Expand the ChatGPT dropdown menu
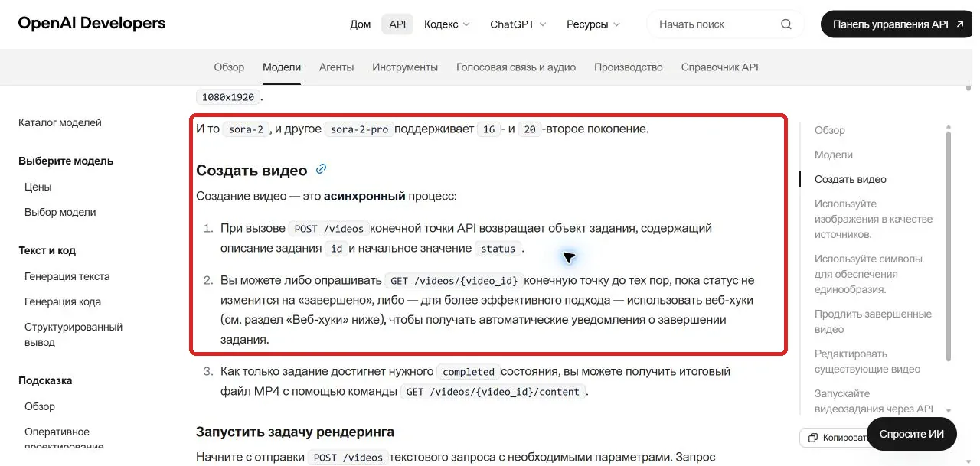This screenshot has width=980, height=466. tap(518, 24)
